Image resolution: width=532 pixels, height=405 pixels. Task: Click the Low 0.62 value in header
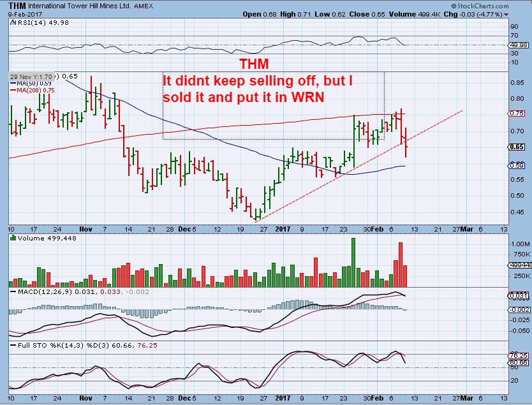330,14
